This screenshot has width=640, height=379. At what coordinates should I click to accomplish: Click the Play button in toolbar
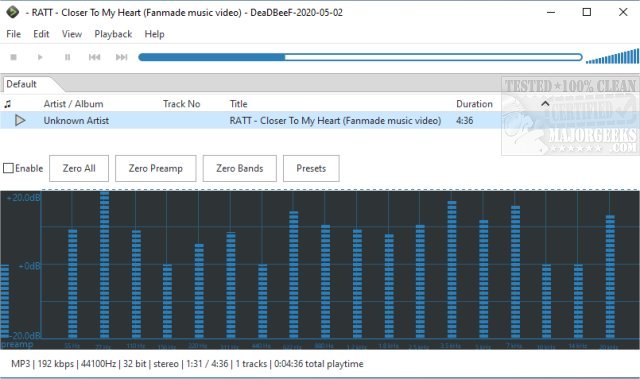pos(40,57)
